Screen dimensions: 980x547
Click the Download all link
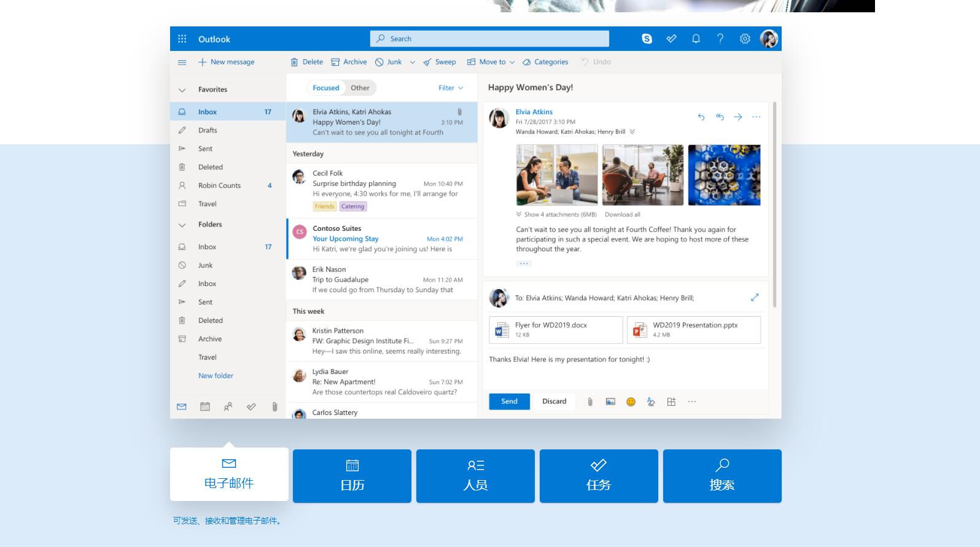point(622,214)
